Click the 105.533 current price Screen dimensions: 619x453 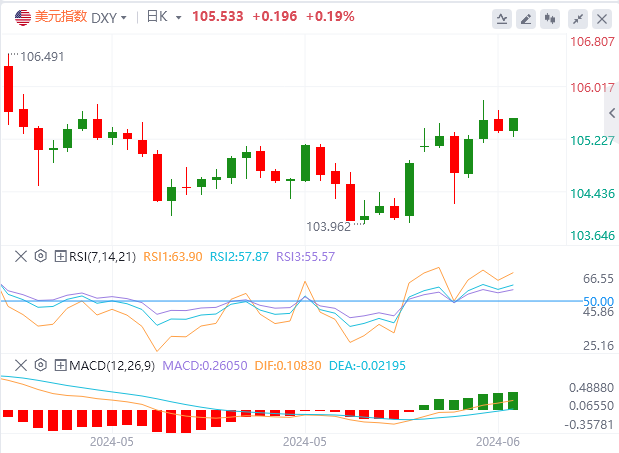(218, 17)
